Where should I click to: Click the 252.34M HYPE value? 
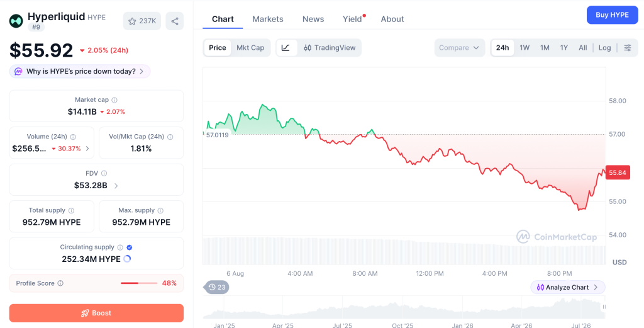[x=91, y=259]
